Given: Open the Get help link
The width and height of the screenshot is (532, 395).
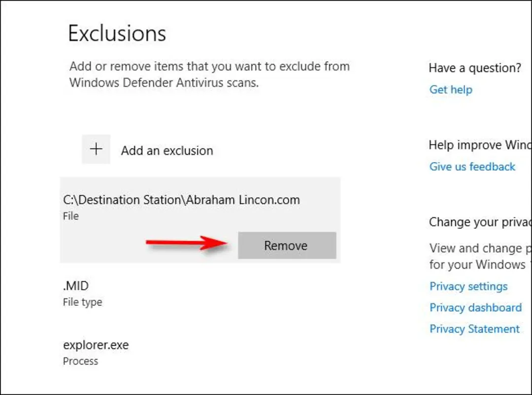Looking at the screenshot, I should coord(451,89).
